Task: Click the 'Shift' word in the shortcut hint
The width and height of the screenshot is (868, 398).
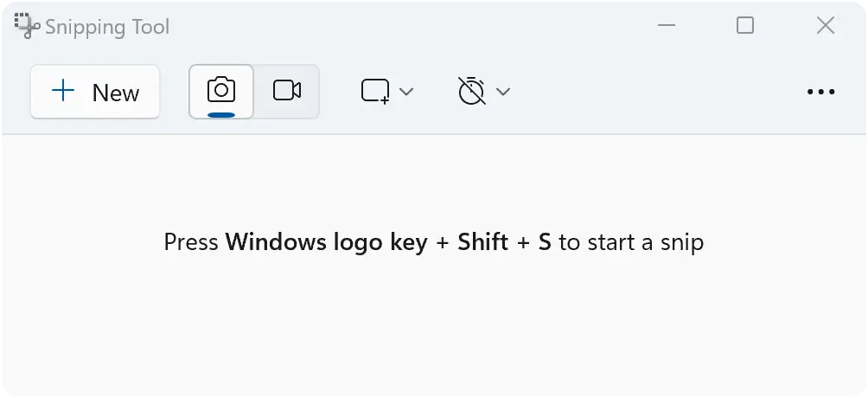Action: point(482,241)
